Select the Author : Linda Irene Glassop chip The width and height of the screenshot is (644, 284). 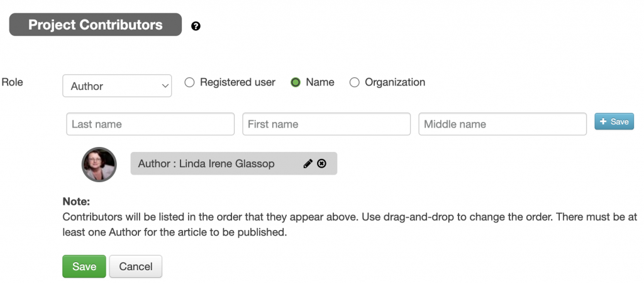pos(234,164)
